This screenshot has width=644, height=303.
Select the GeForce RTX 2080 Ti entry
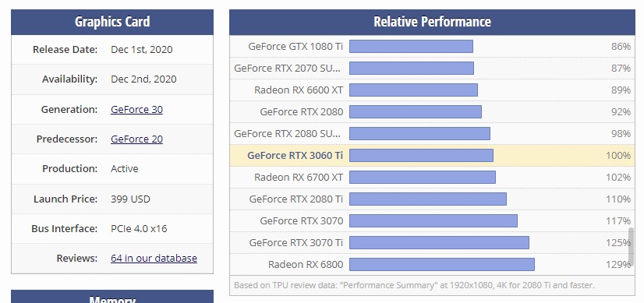click(x=432, y=199)
